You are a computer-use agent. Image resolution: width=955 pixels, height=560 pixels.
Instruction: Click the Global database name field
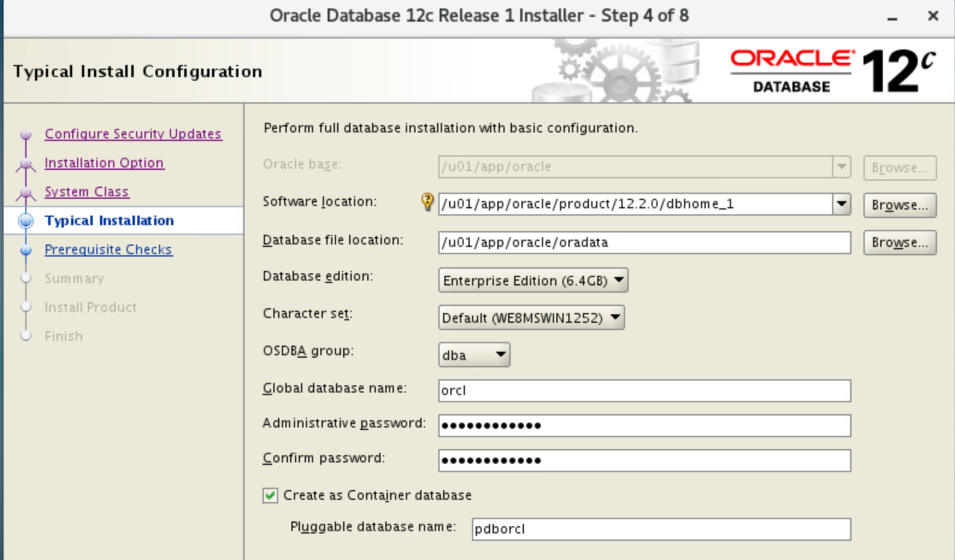[644, 391]
